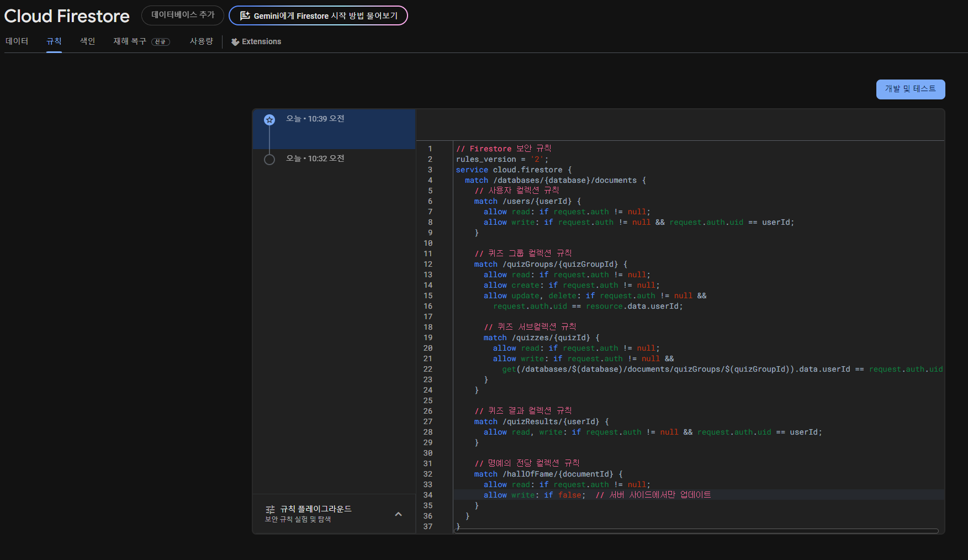The image size is (968, 560).
Task: Click the 'allow update, delete' rule line
Action: point(595,296)
